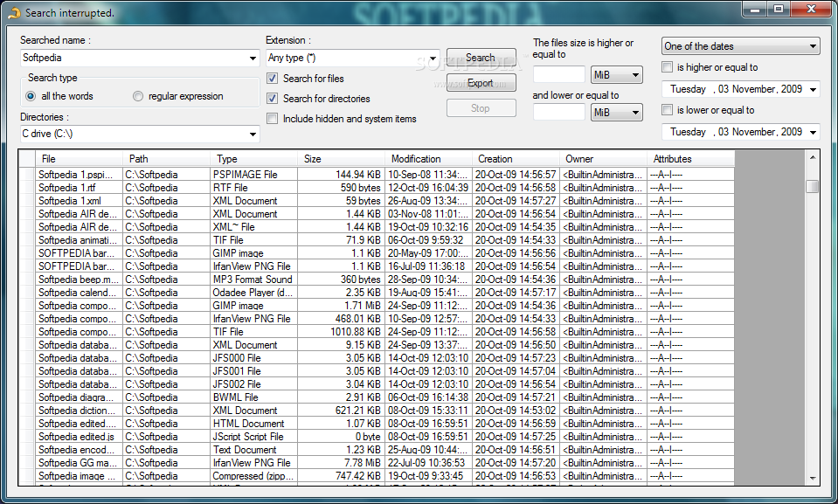Sort results by the Path column header
The height and width of the screenshot is (504, 838).
pos(166,159)
